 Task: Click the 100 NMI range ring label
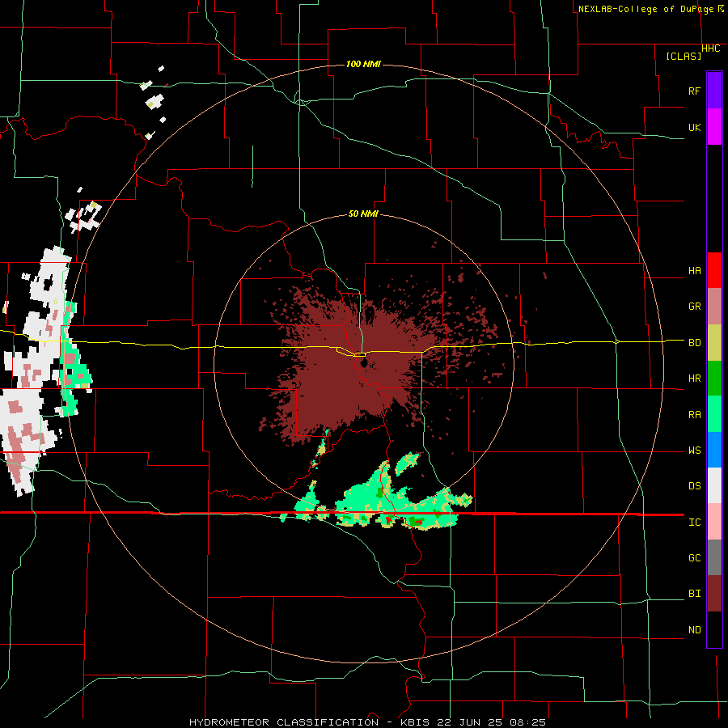coord(363,64)
